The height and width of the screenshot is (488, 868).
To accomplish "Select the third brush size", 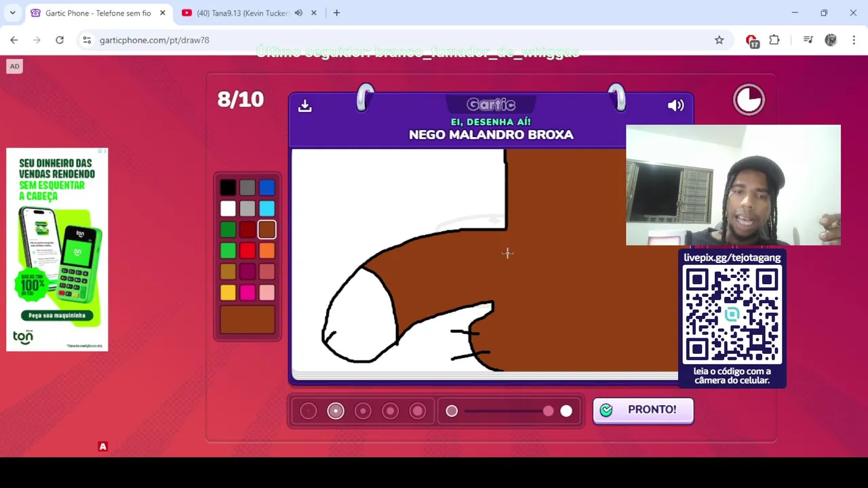I will coord(363,411).
